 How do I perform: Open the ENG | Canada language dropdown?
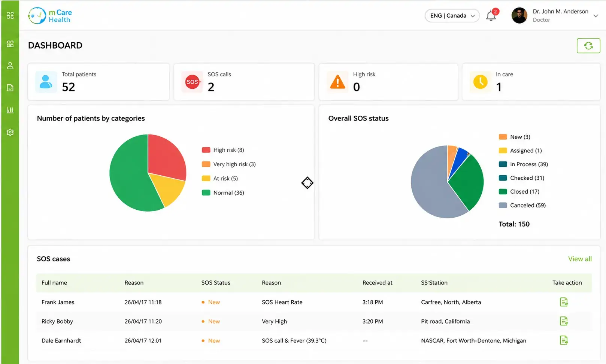point(452,16)
